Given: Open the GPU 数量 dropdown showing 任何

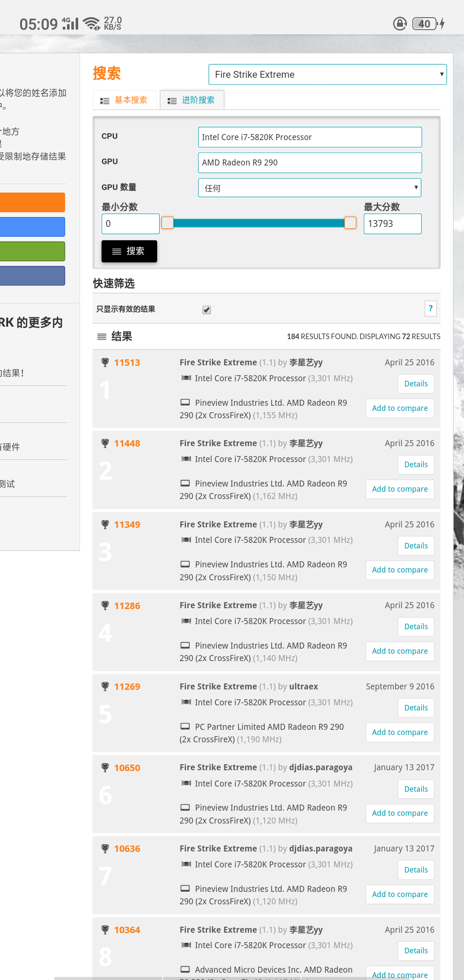Looking at the screenshot, I should [x=309, y=188].
